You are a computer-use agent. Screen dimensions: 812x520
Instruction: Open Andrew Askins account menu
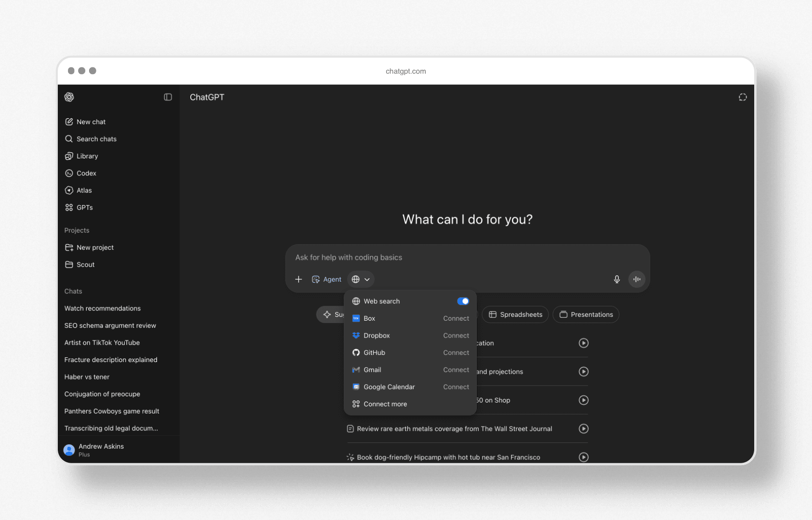118,450
